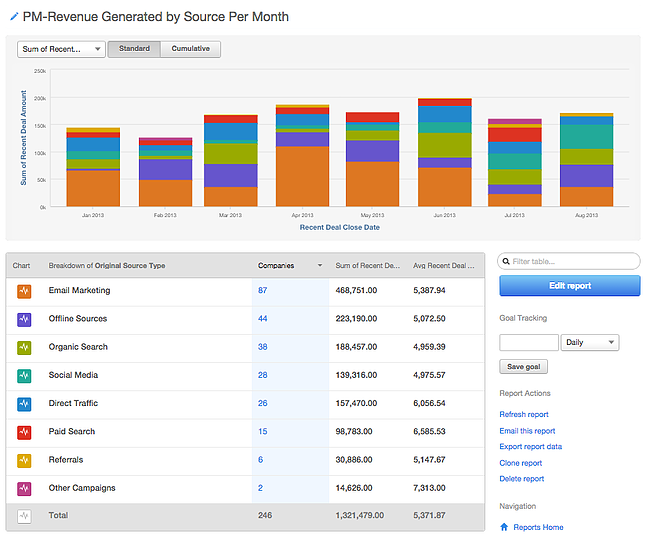The image size is (650, 537).
Task: Switch chart to Cumulative view
Action: [191, 49]
